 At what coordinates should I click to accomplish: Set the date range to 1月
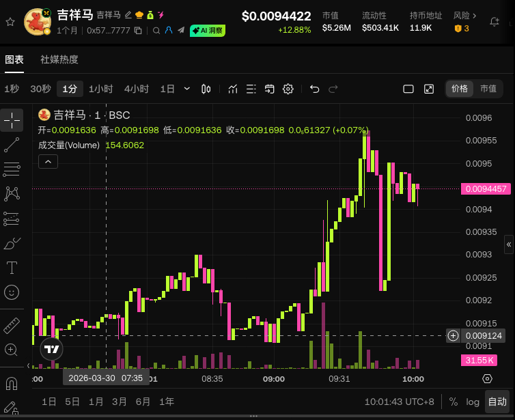[x=96, y=402]
